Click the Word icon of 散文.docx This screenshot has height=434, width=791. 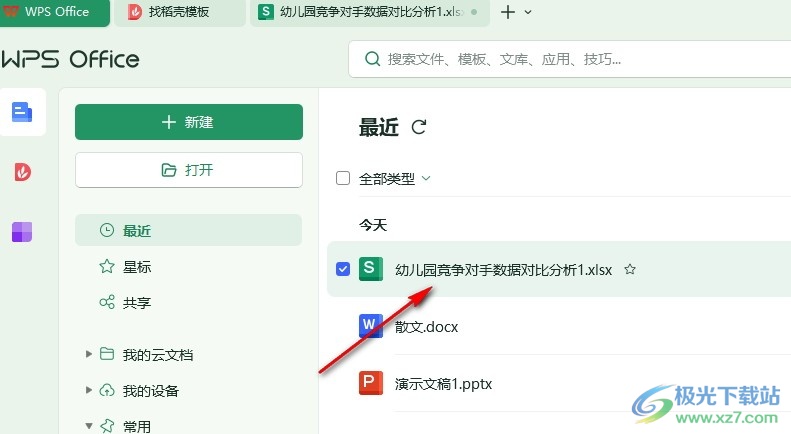click(x=371, y=326)
